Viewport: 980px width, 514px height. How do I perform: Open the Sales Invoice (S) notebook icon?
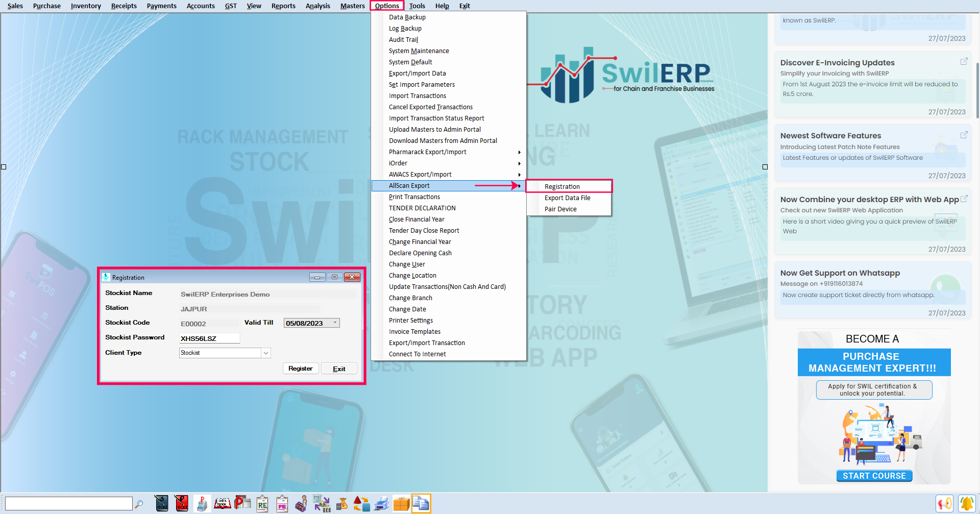[x=161, y=503]
